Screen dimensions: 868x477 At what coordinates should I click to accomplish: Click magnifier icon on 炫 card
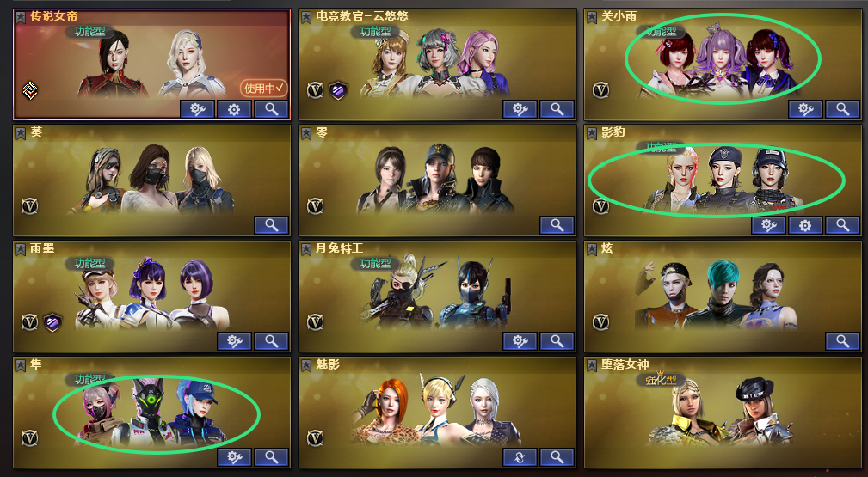[x=842, y=341]
